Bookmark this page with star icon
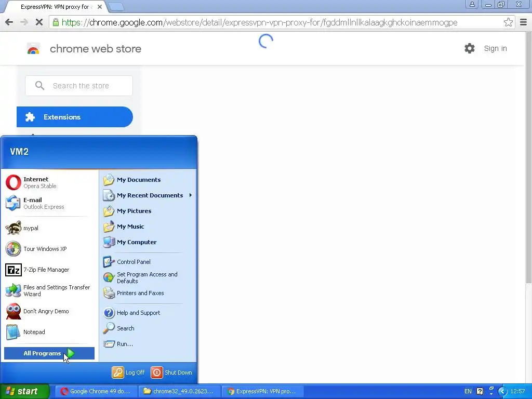 pos(508,22)
